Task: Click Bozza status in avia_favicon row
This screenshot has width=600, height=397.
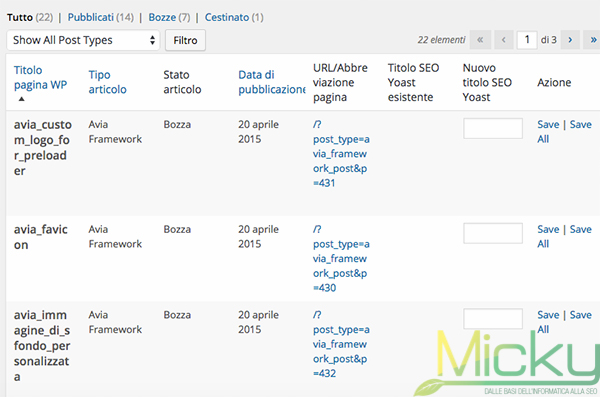Action: pyautogui.click(x=177, y=229)
